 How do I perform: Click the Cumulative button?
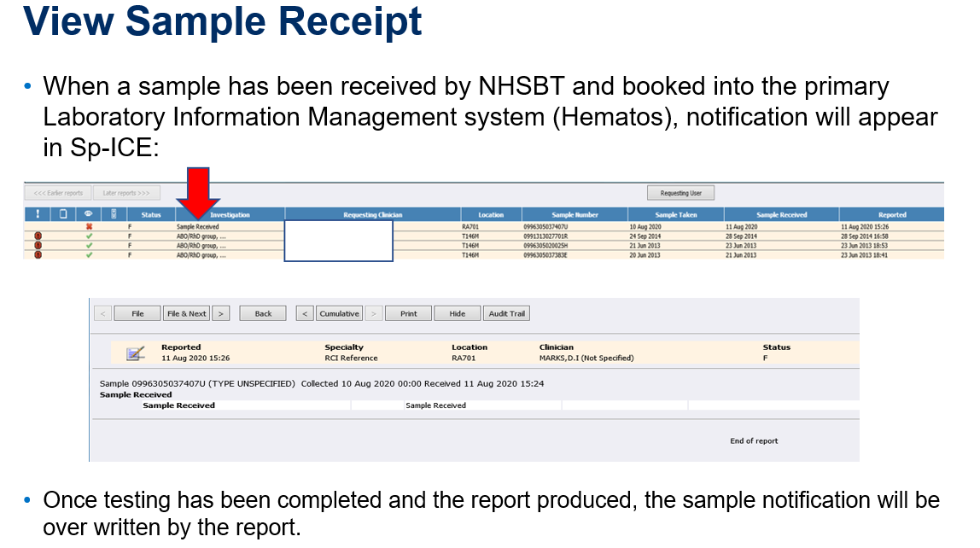(x=339, y=313)
